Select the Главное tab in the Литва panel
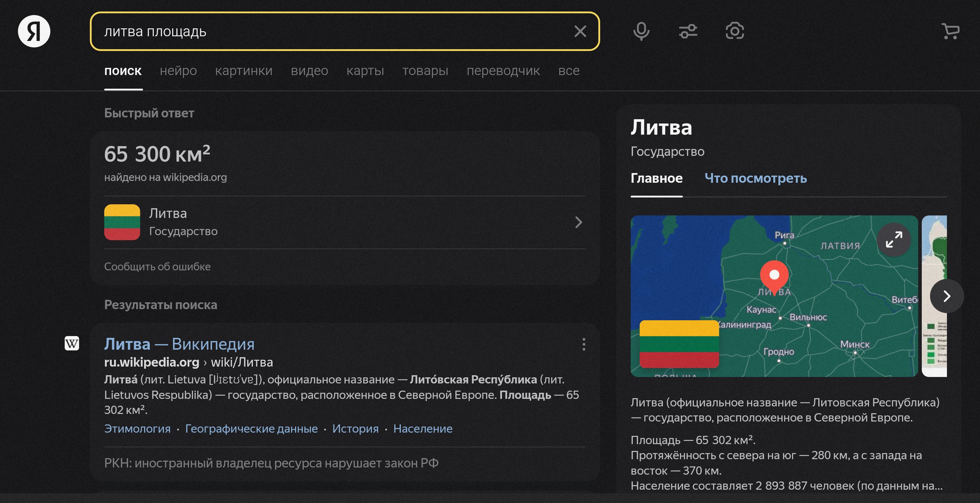This screenshot has height=503, width=980. [657, 178]
